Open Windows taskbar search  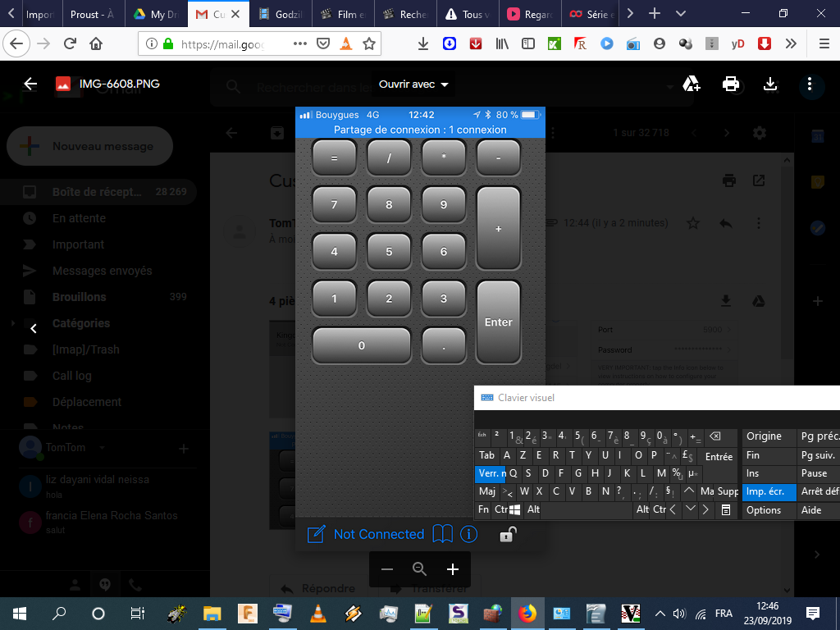click(x=59, y=614)
